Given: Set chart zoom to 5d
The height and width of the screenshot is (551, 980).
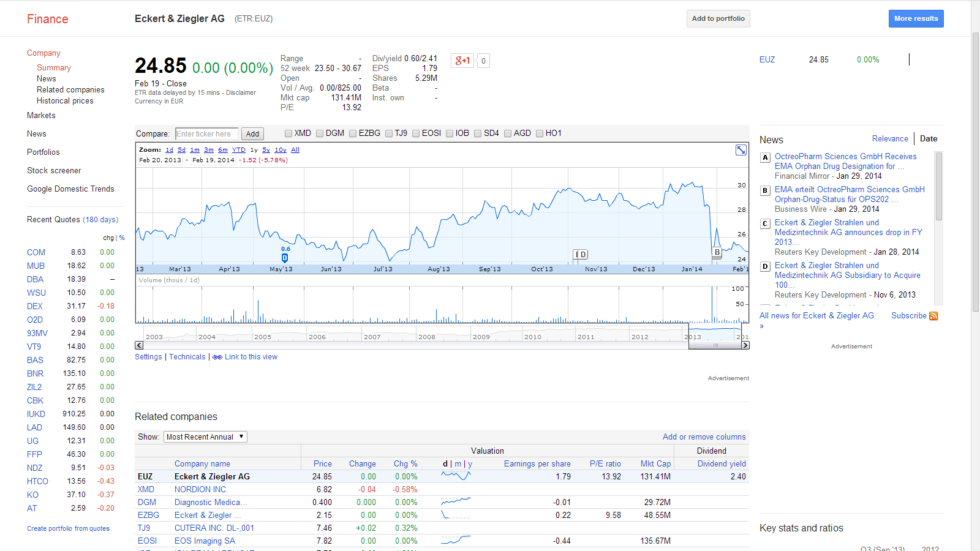Looking at the screenshot, I should [182, 150].
